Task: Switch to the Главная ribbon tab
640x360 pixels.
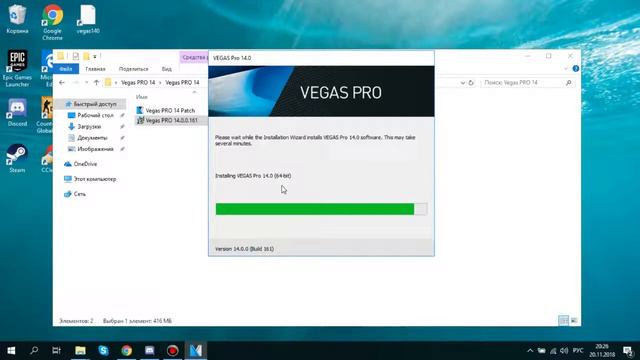Action: (96, 69)
